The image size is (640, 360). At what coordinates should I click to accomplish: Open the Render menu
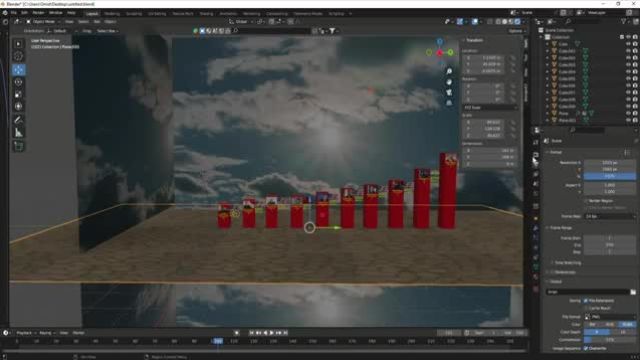tap(38, 13)
